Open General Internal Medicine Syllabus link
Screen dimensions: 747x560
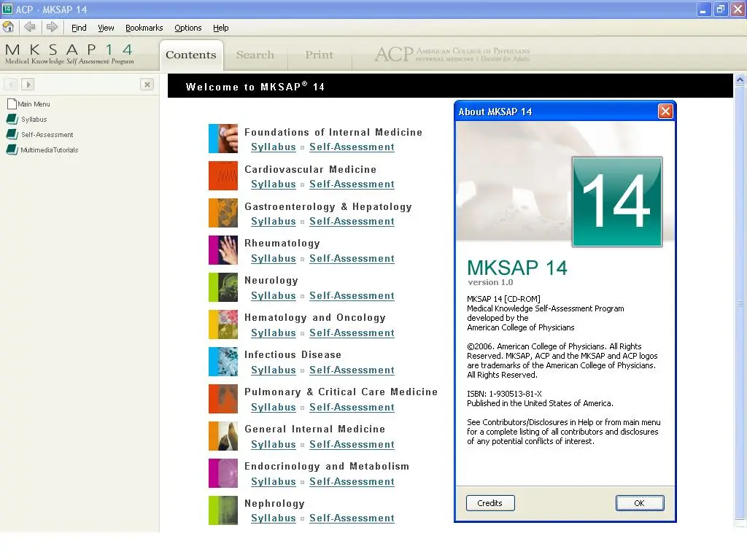click(x=274, y=444)
